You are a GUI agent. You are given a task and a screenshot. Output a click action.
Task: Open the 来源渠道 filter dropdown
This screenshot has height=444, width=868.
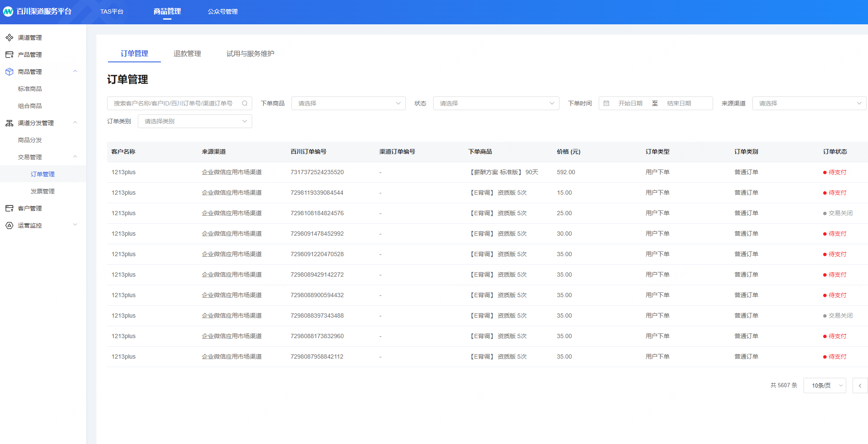coord(809,103)
